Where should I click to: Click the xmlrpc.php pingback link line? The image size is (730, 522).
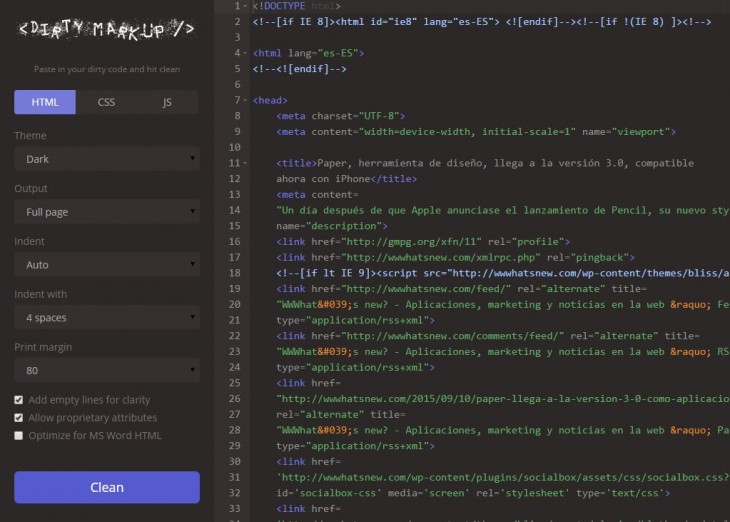pos(455,258)
